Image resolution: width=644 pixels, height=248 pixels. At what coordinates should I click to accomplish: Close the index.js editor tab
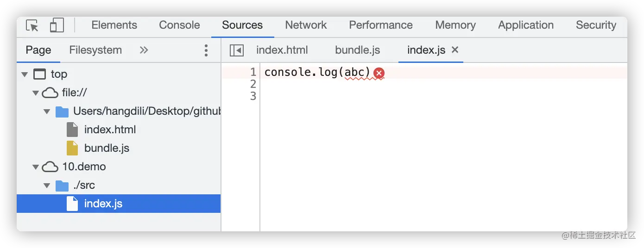pos(455,50)
